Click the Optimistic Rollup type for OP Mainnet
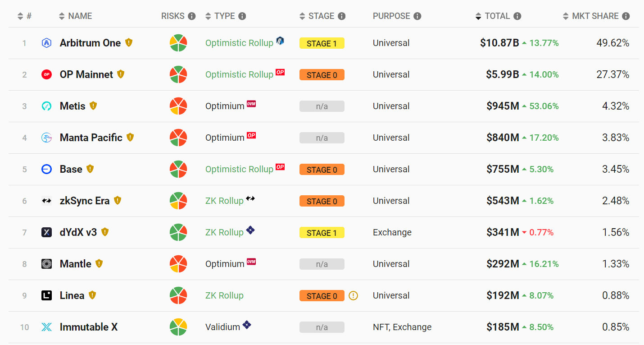 coord(239,74)
